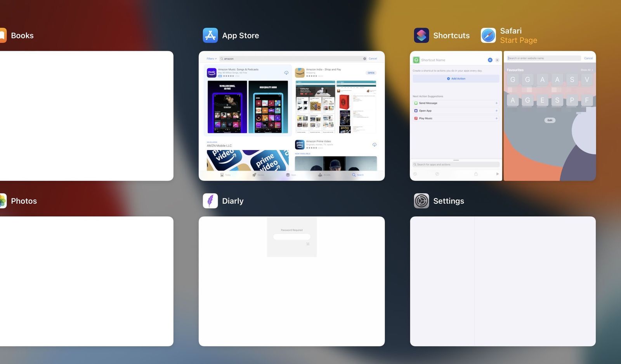Click the Amazon Prime Video app icon
This screenshot has height=364, width=621.
300,145
